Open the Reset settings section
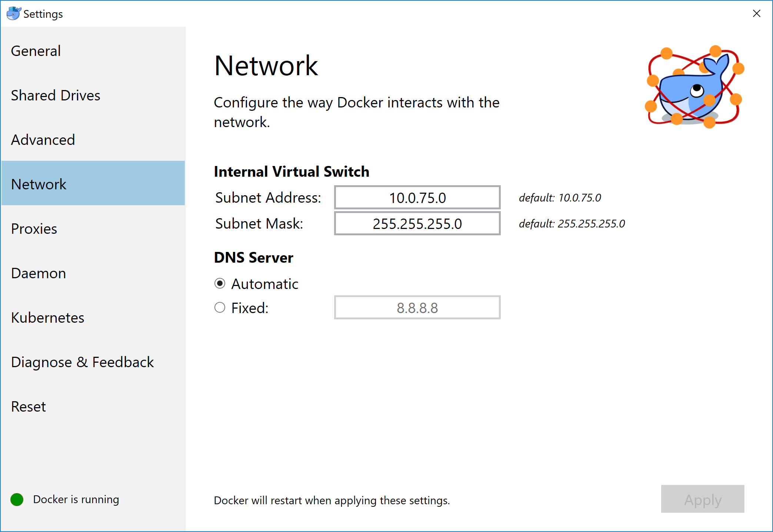 coord(28,406)
